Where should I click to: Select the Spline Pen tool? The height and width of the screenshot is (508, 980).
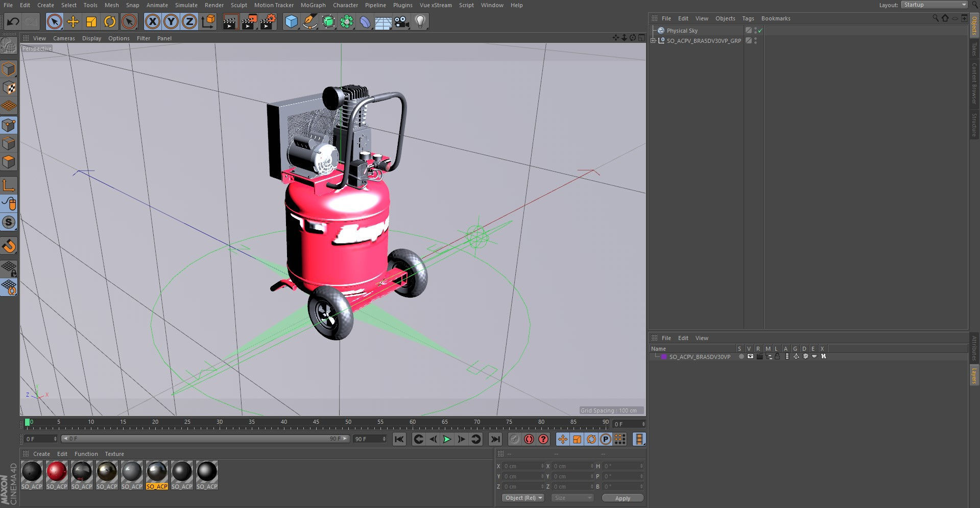click(x=309, y=21)
